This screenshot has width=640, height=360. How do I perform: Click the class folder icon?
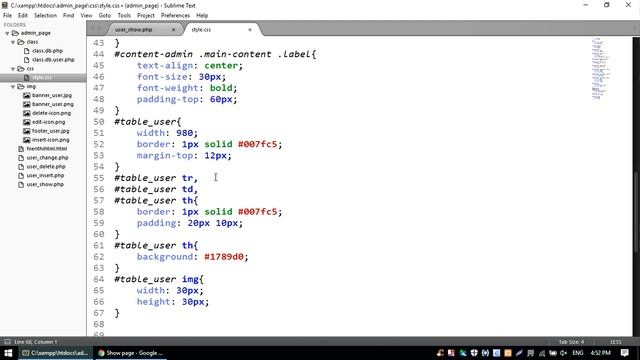click(x=21, y=42)
